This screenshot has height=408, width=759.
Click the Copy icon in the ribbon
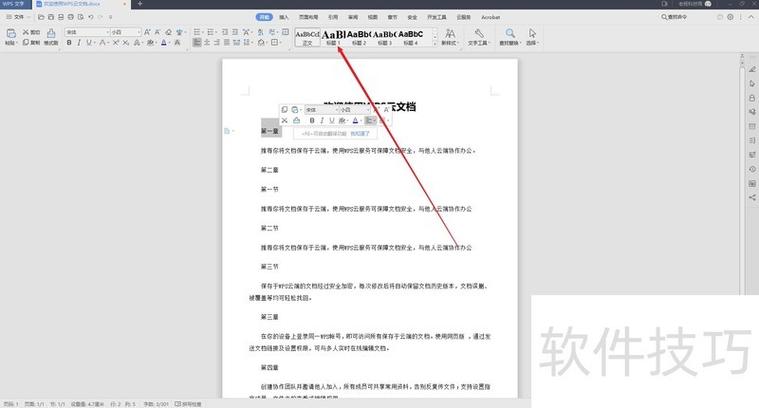[x=26, y=43]
